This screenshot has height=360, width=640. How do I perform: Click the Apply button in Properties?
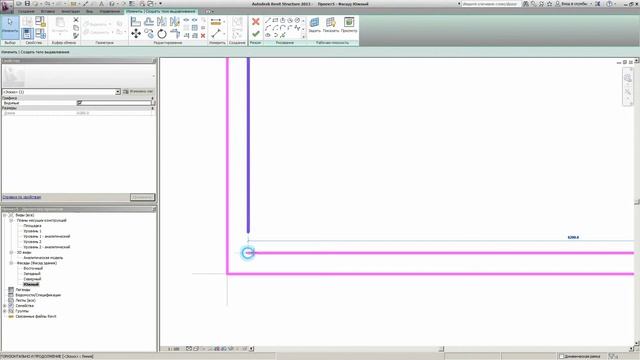click(142, 197)
